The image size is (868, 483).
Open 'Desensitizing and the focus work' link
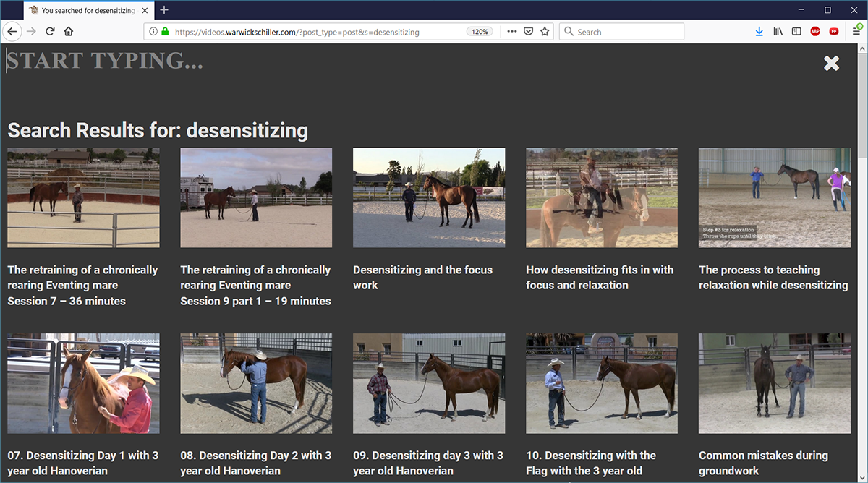pyautogui.click(x=422, y=278)
